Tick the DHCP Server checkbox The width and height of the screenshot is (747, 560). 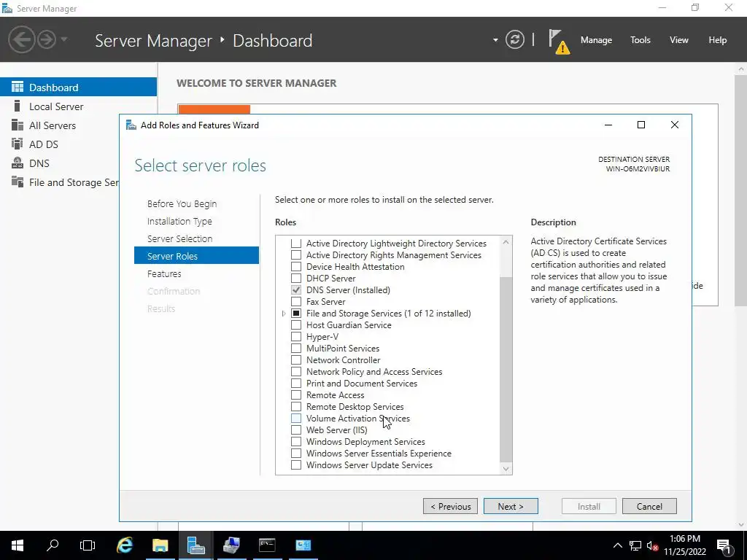click(296, 278)
